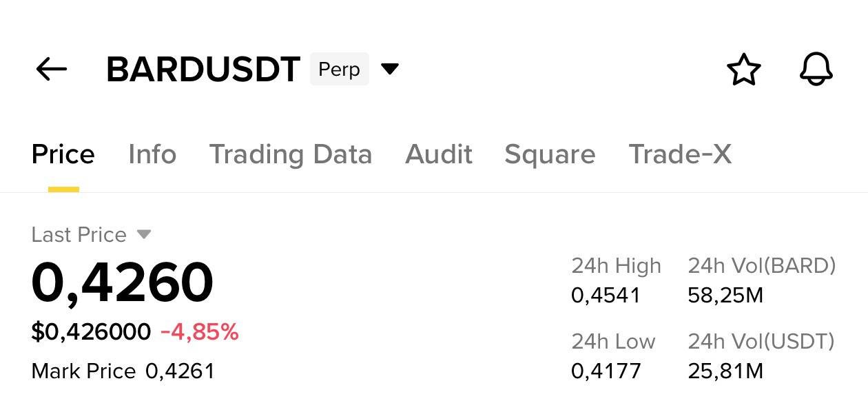Star BARDUSDT as a favorite

(744, 69)
